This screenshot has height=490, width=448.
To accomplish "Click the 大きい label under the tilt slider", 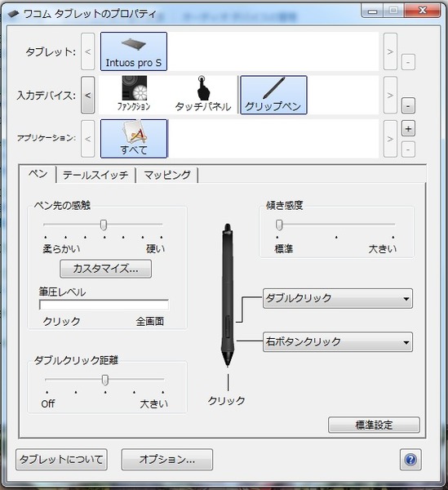I will click(x=383, y=249).
